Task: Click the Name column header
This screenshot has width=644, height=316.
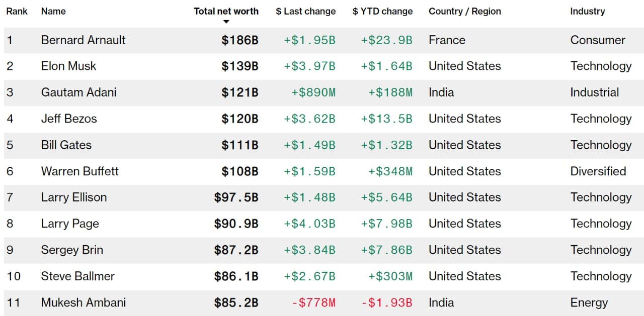Action: click(53, 11)
